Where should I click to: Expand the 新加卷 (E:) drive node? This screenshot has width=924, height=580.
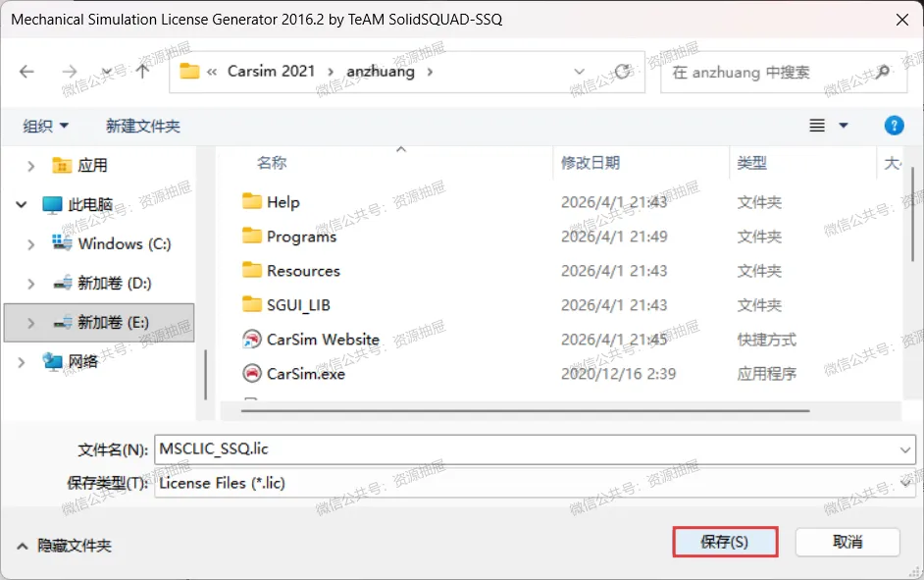click(30, 323)
